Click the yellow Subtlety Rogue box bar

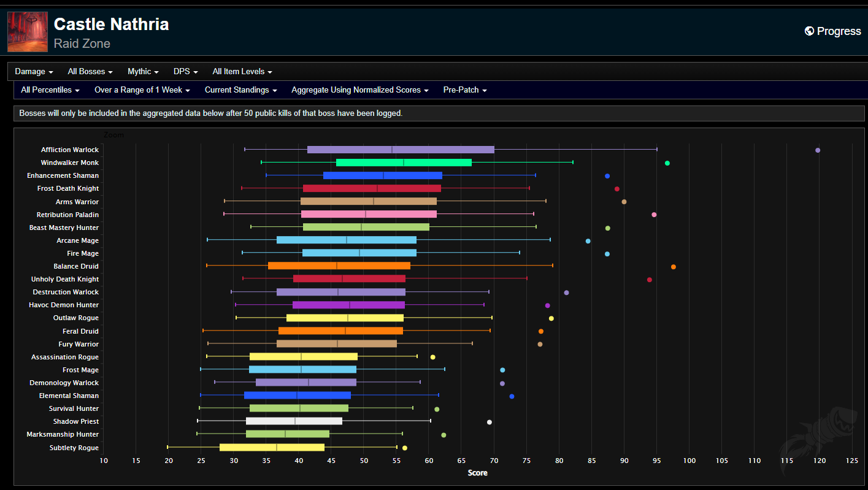coord(272,447)
